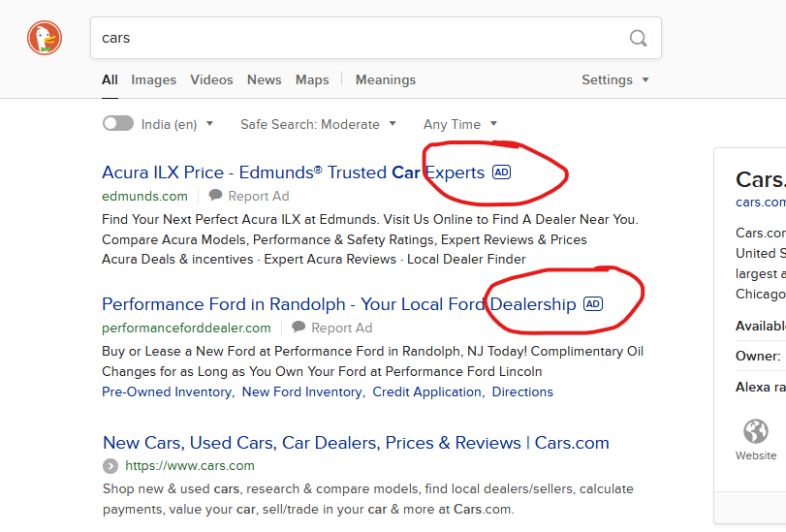Image resolution: width=786 pixels, height=532 pixels.
Task: Open the Credit Application sitelink
Action: point(427,391)
